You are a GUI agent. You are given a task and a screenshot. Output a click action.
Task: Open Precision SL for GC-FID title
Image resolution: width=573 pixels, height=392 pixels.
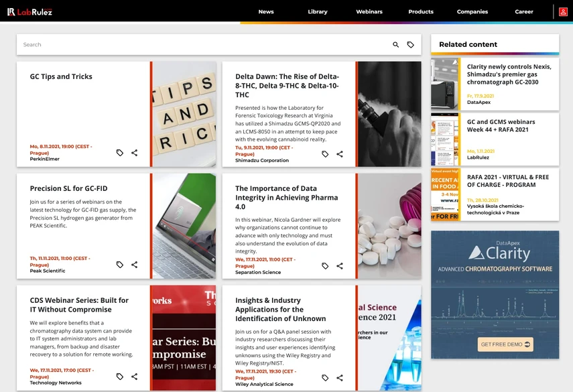click(x=69, y=188)
